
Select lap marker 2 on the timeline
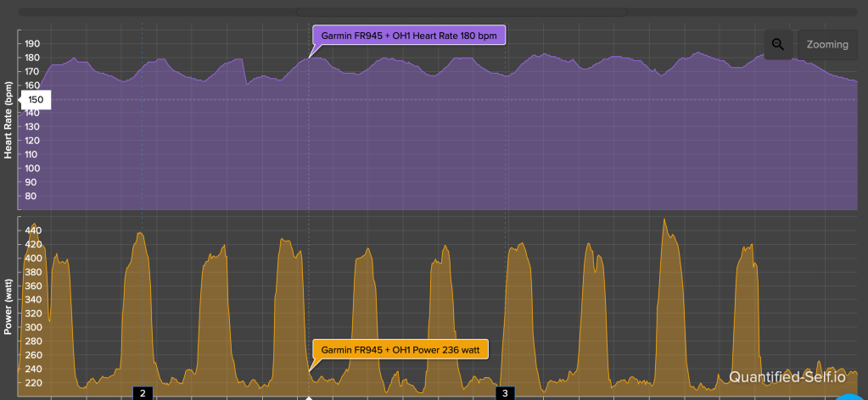143,393
